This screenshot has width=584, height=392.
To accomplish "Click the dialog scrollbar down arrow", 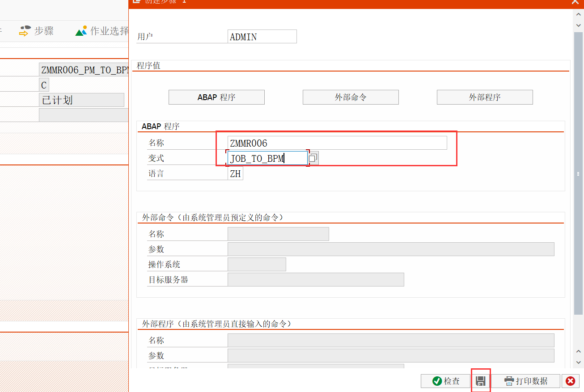I will click(579, 363).
